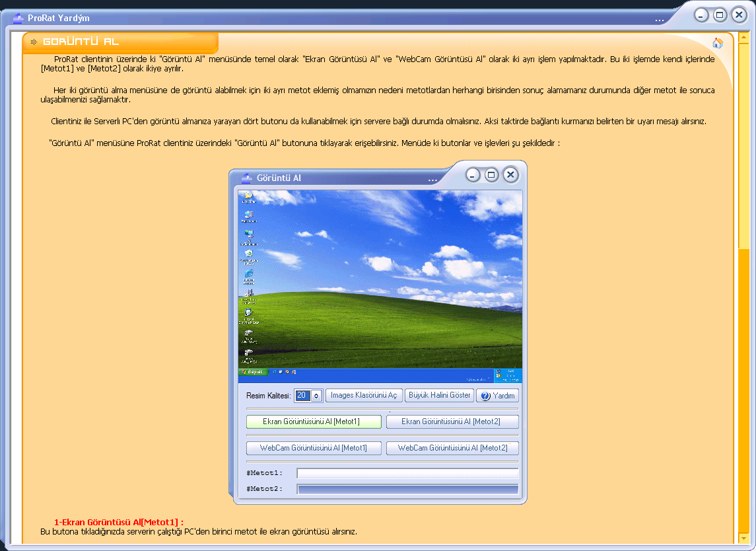Click the blue question mark Yardım icon
The image size is (756, 551).
(485, 396)
